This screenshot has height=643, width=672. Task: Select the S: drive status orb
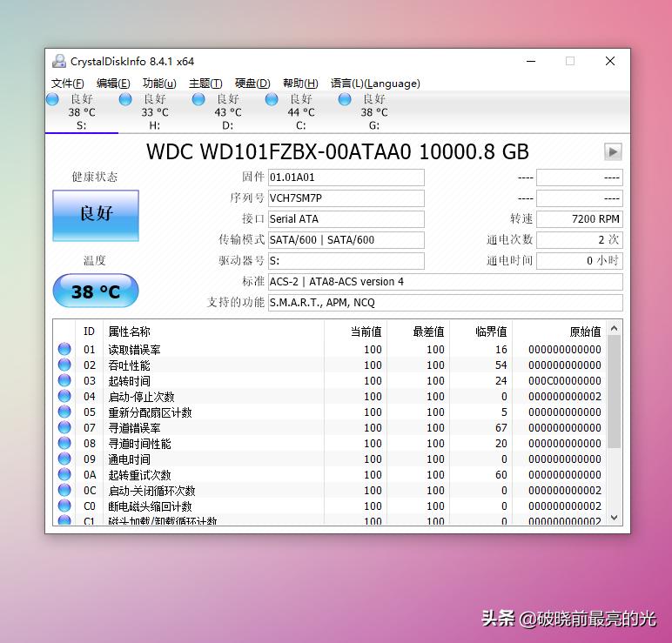click(52, 99)
